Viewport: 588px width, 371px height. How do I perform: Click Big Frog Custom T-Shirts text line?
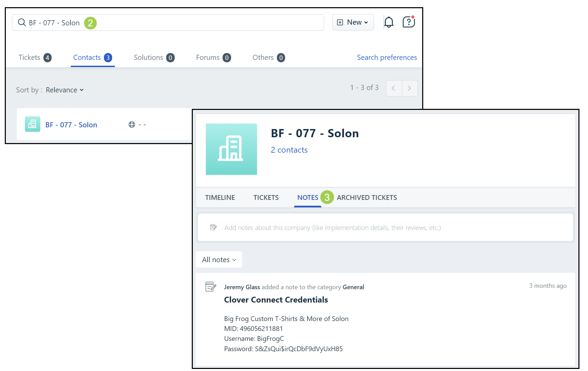286,319
